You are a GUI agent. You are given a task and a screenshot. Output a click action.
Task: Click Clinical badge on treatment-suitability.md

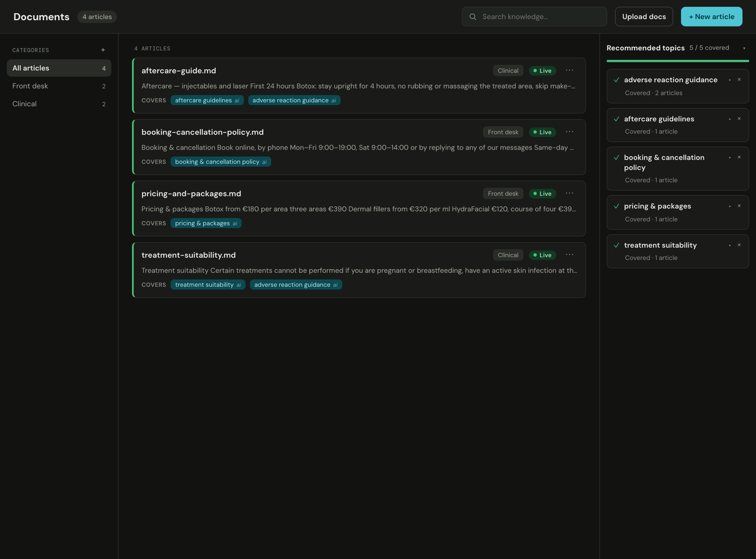click(508, 255)
